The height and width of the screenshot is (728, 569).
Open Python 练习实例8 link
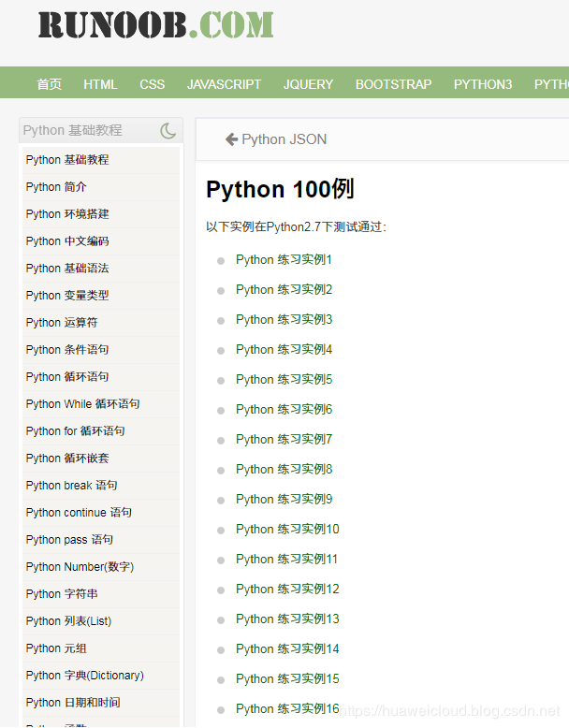[x=284, y=470]
